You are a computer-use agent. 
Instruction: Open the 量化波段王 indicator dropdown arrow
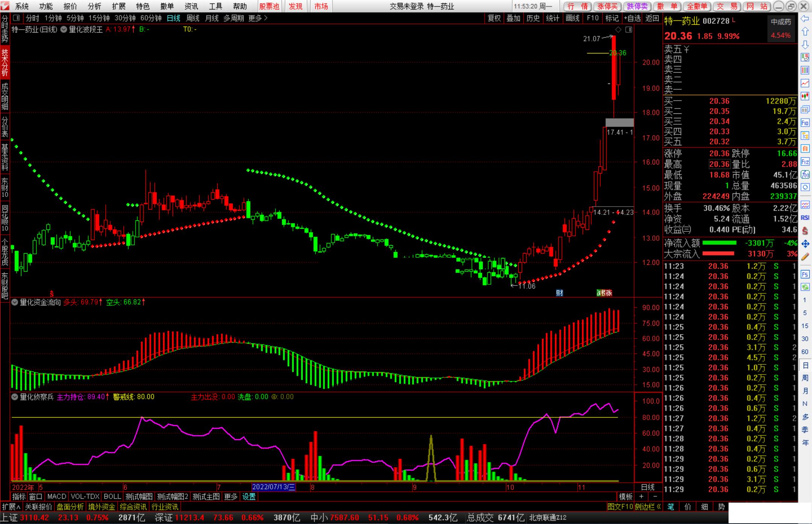point(64,29)
